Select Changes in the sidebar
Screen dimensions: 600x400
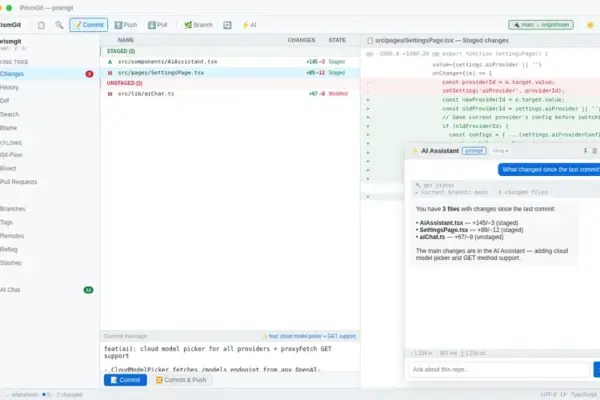pyautogui.click(x=48, y=74)
